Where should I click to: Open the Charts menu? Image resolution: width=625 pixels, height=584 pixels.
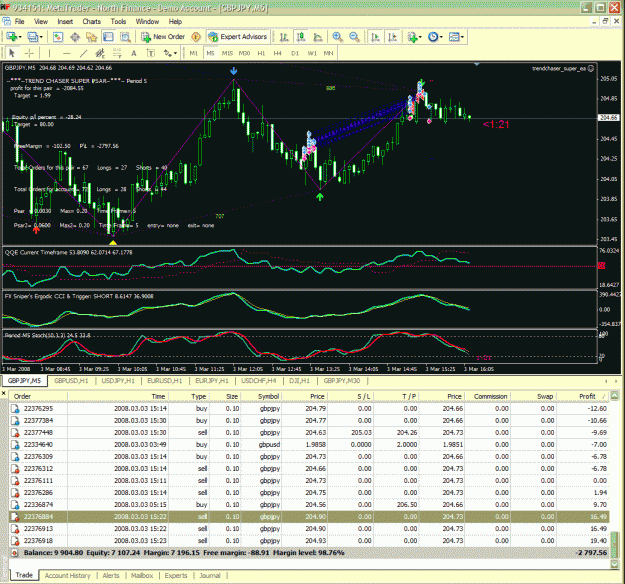coord(91,22)
